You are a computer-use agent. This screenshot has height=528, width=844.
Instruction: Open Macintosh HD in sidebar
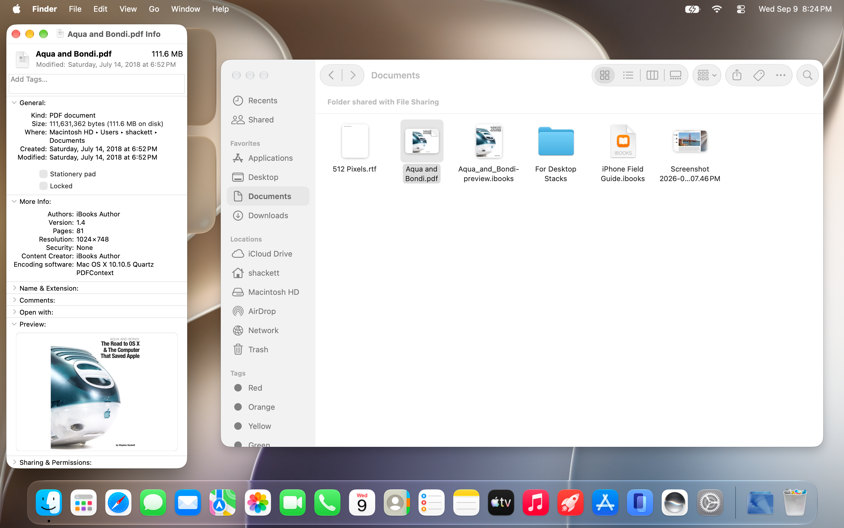(266, 292)
